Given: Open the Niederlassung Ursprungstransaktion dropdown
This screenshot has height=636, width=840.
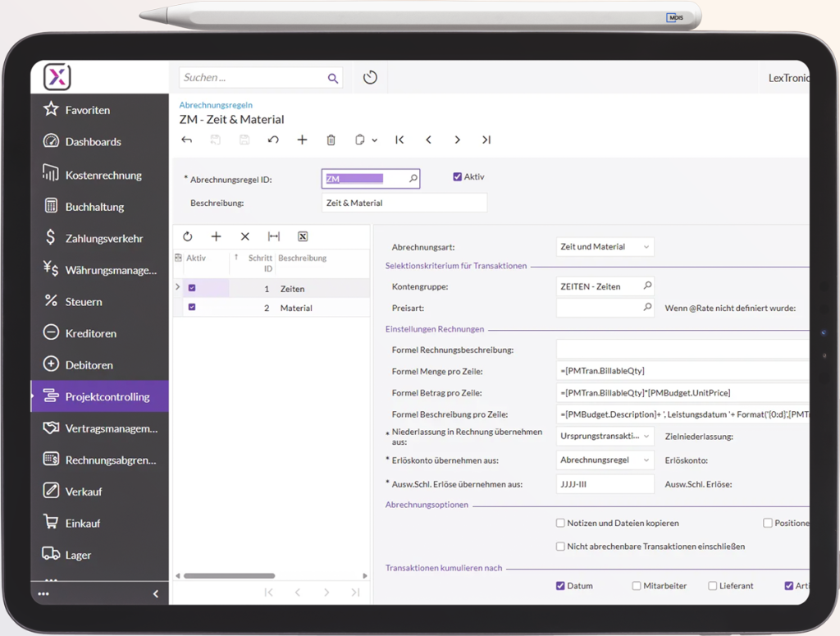Looking at the screenshot, I should [605, 436].
